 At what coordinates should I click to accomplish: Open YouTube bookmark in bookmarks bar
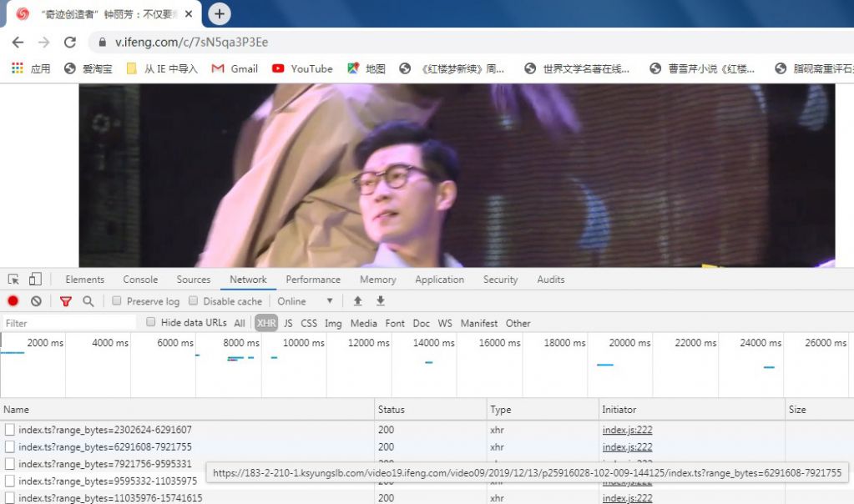(302, 68)
